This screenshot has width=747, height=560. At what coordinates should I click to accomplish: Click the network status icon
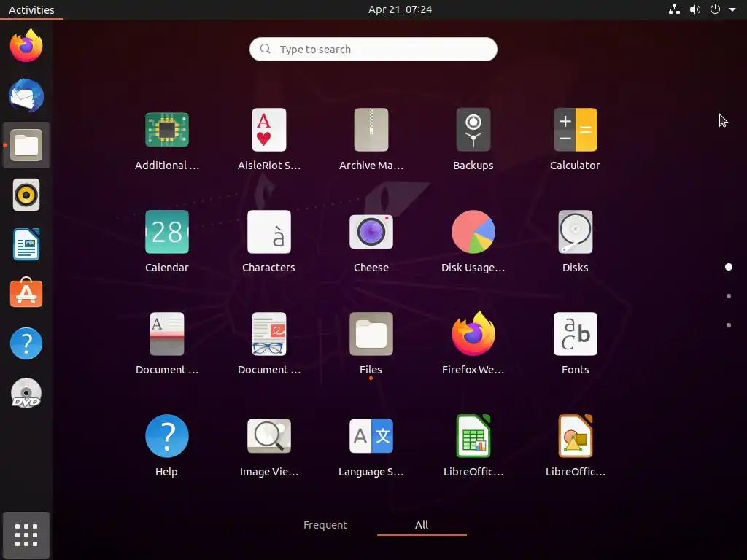pyautogui.click(x=674, y=9)
